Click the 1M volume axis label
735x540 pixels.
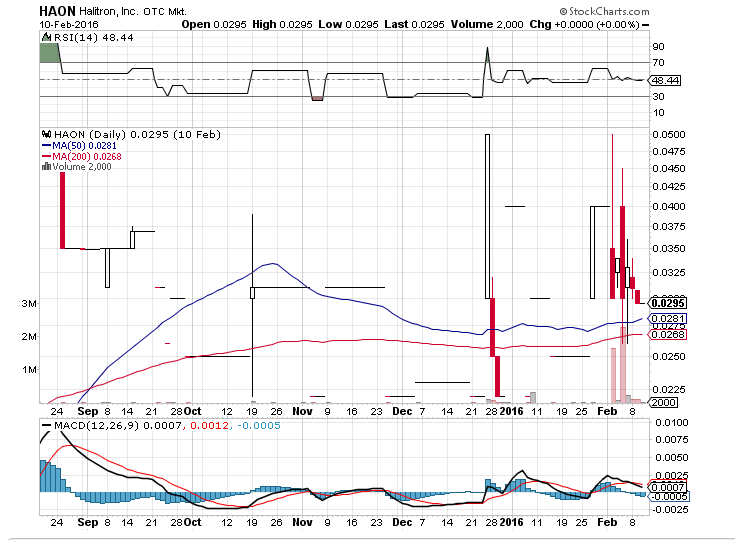29,370
